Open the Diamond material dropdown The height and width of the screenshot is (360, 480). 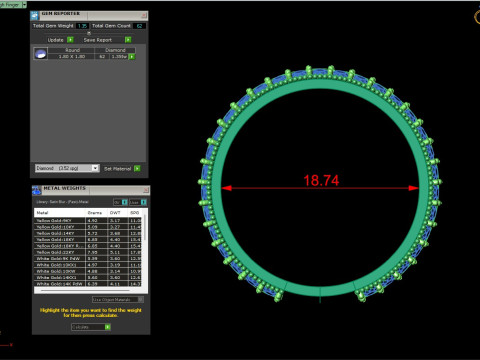(95, 168)
